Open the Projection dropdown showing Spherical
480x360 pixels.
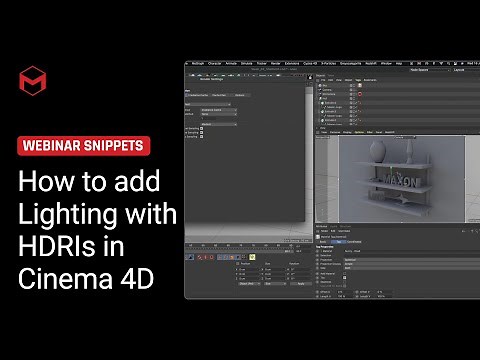click(x=412, y=260)
